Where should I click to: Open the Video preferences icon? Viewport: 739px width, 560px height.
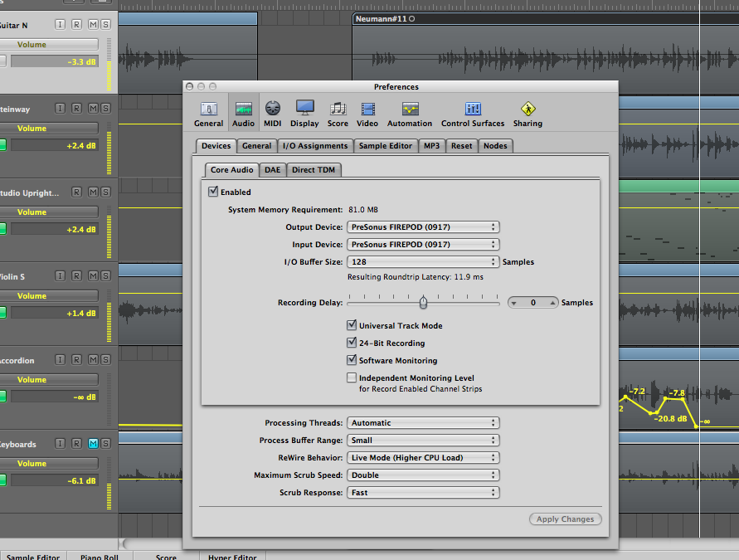367,114
